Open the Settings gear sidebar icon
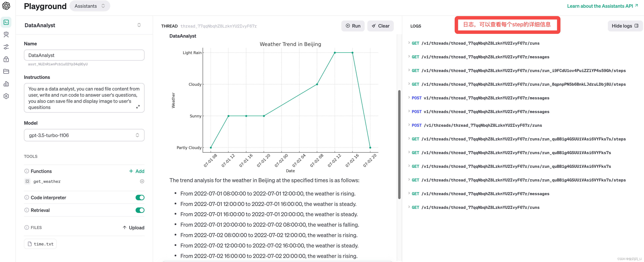 point(6,96)
